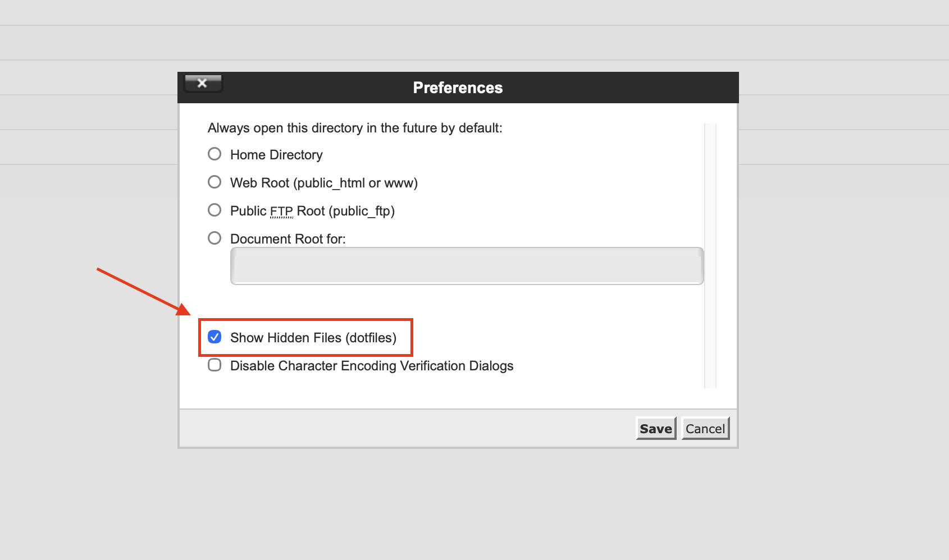The image size is (949, 560).
Task: Select the Home Directory radio button
Action: pyautogui.click(x=214, y=154)
